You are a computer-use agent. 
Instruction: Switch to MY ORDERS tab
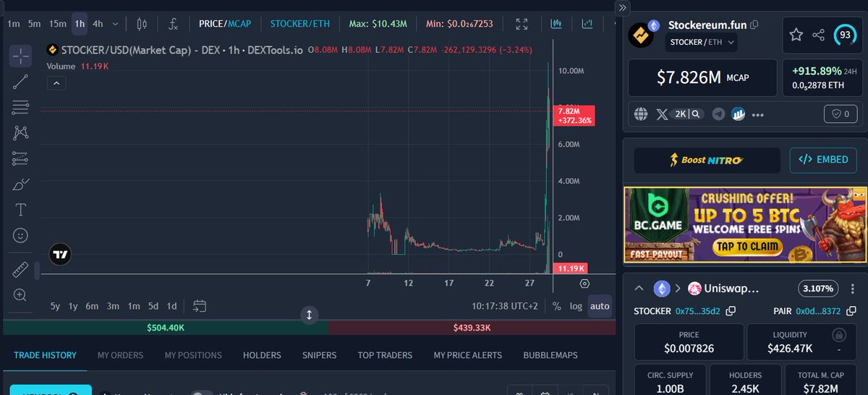click(120, 355)
